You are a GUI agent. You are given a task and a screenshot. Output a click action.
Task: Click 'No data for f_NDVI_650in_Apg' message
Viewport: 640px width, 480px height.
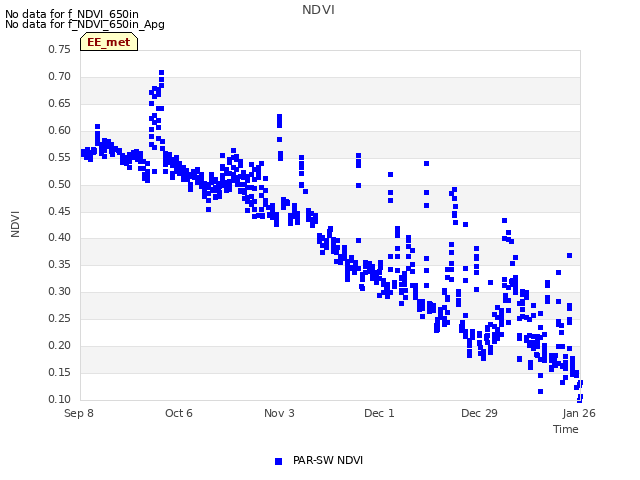85,24
